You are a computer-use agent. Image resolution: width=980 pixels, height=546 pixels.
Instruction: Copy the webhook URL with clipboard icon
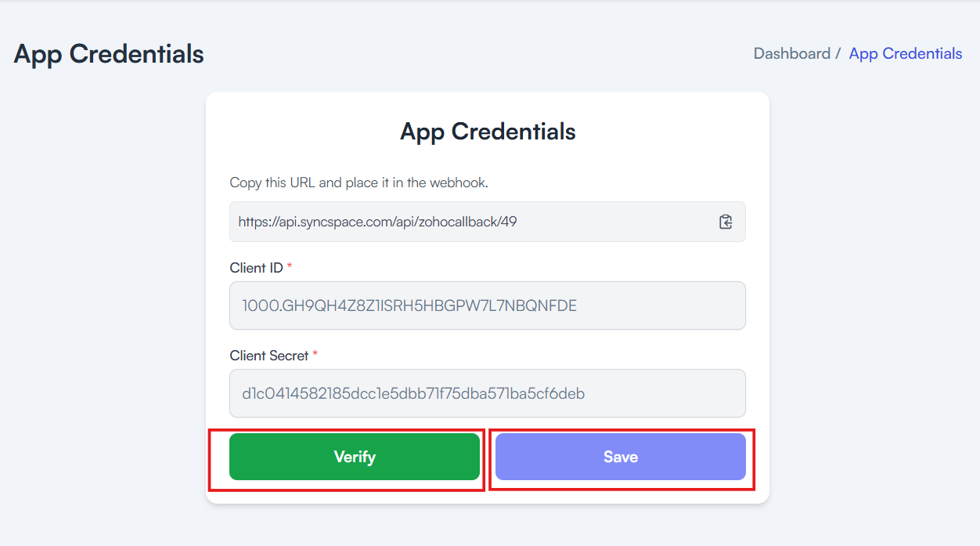[726, 222]
